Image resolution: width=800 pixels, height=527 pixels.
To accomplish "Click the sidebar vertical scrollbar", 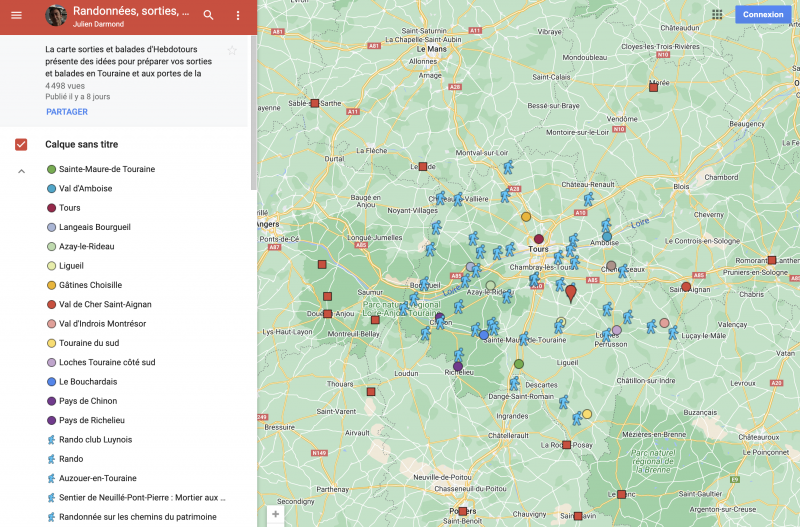I will tap(253, 100).
